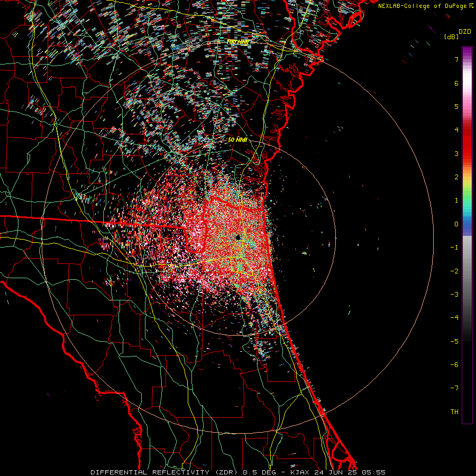Click the -5 label on color scale
The image size is (476, 476).
[454, 342]
